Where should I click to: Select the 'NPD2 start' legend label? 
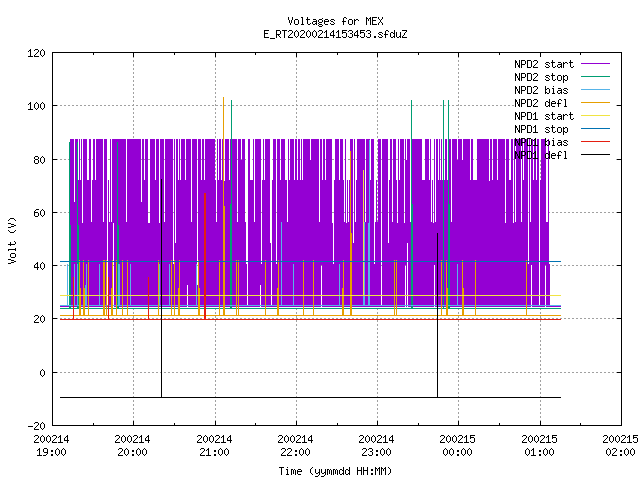tap(544, 64)
